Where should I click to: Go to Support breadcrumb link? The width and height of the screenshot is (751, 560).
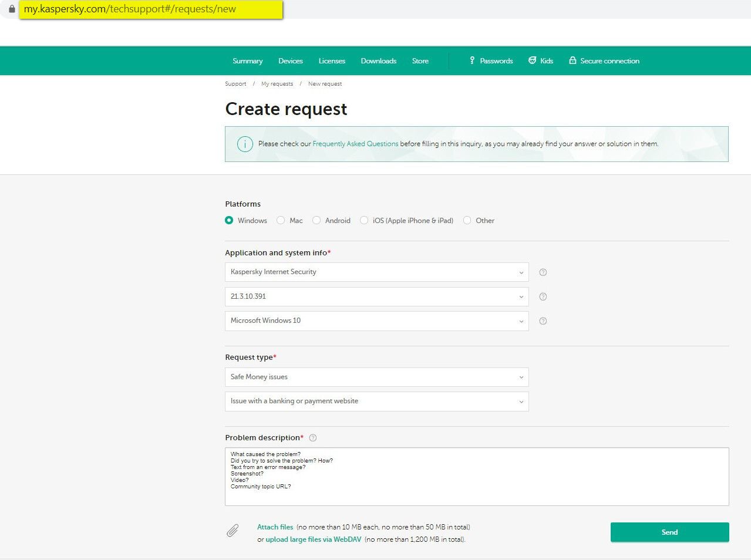point(235,84)
